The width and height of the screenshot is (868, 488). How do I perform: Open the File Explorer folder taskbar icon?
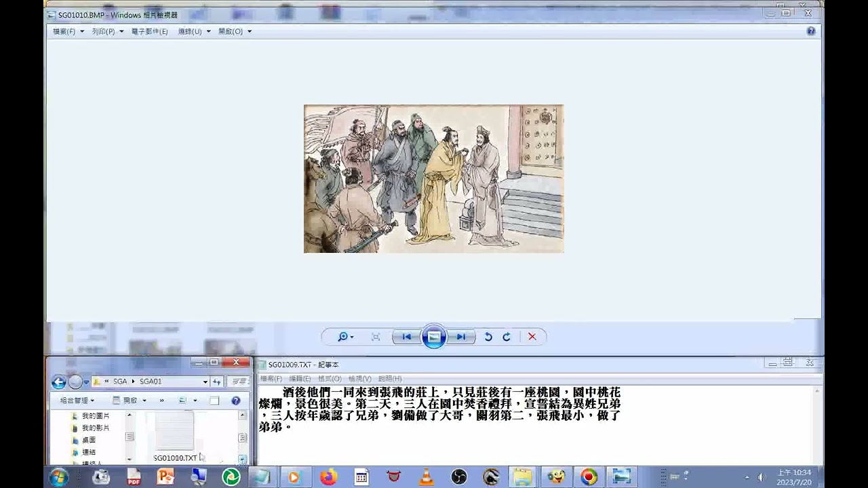pos(523,477)
